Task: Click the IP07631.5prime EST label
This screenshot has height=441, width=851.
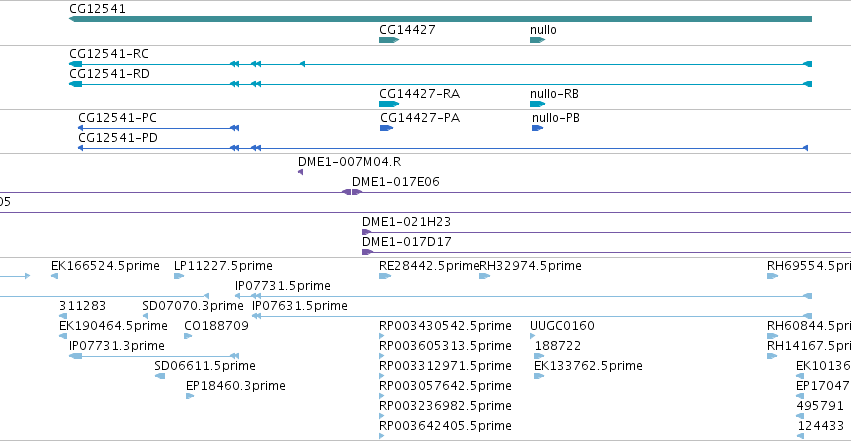Action: (300, 306)
